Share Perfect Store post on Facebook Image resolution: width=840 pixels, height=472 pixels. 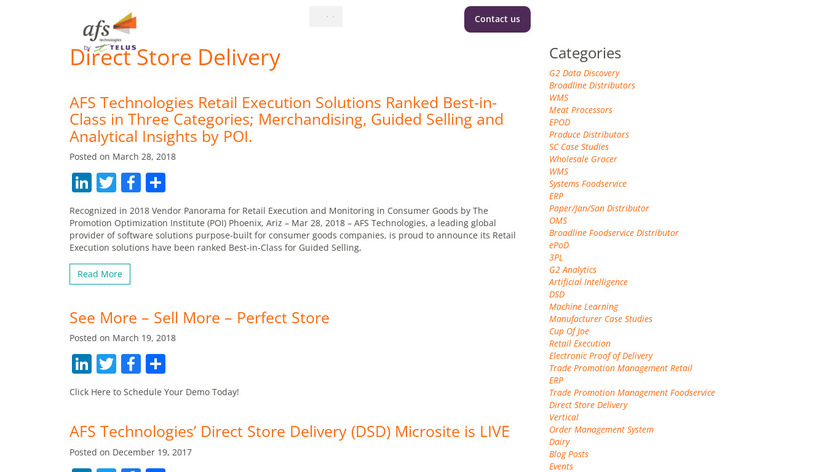131,364
